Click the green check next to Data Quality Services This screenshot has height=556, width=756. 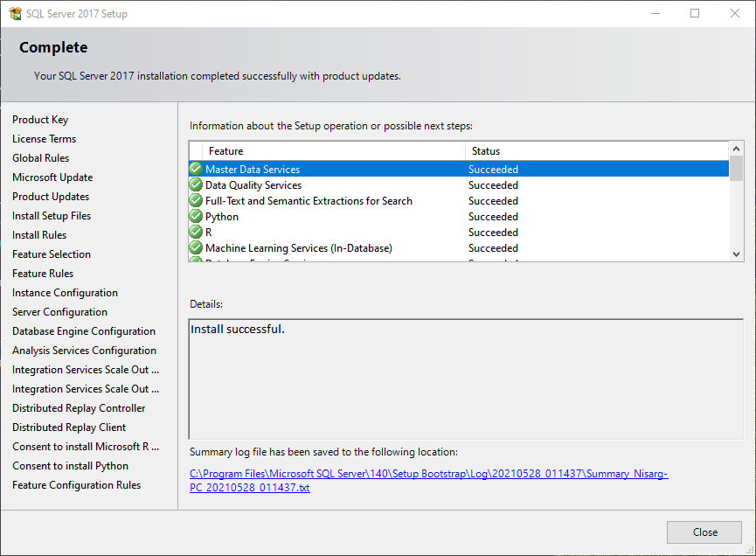196,184
